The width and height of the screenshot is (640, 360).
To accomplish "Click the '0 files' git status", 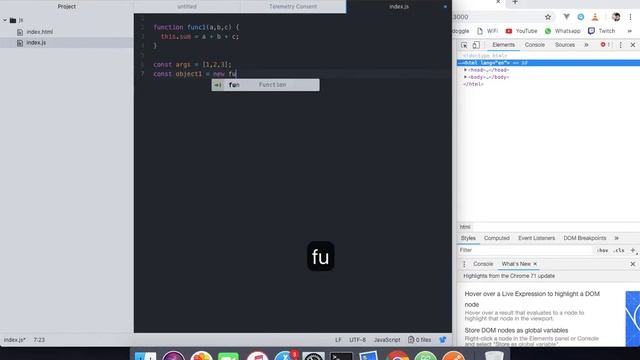I will click(x=420, y=340).
